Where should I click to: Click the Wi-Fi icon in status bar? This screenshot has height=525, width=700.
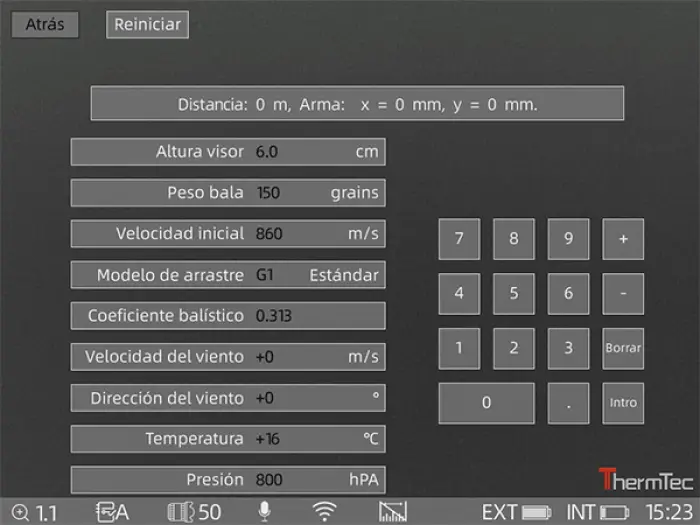(x=324, y=512)
